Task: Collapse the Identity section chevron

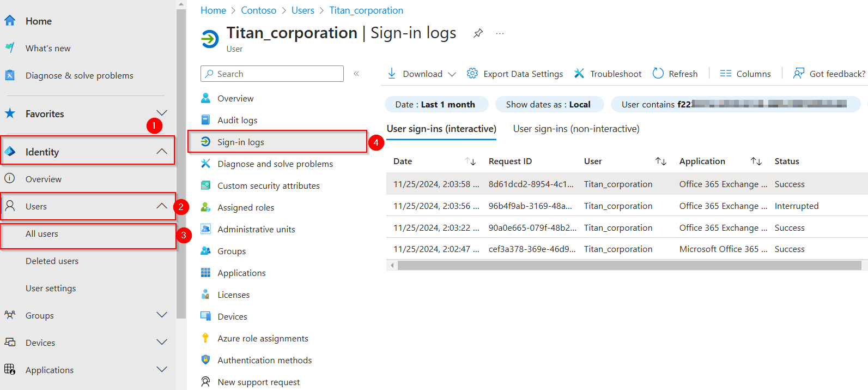Action: (x=162, y=151)
